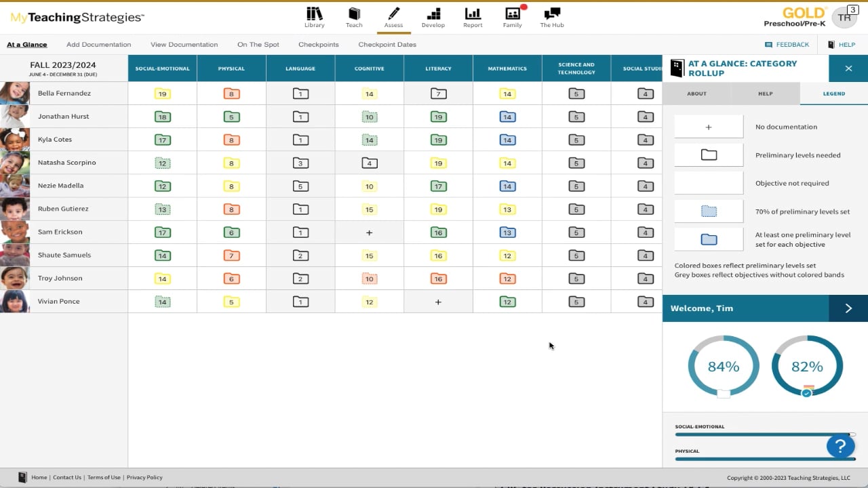Open Jonathan Hurst's Mathematics folder 14
Image resolution: width=868 pixels, height=488 pixels.
point(507,117)
